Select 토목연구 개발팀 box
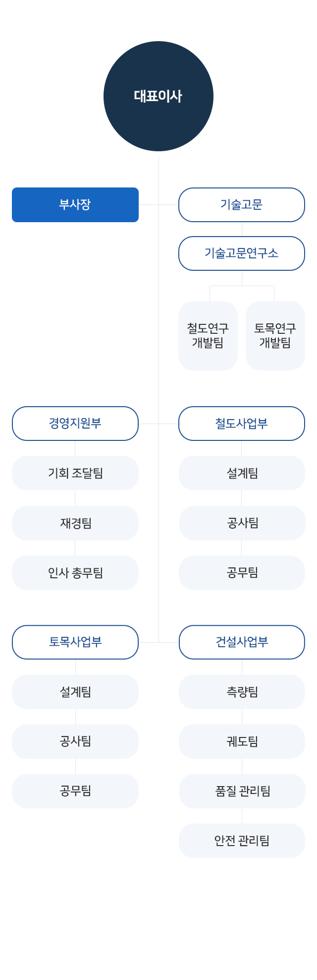Viewport: 317px width, 980px height. point(275,336)
